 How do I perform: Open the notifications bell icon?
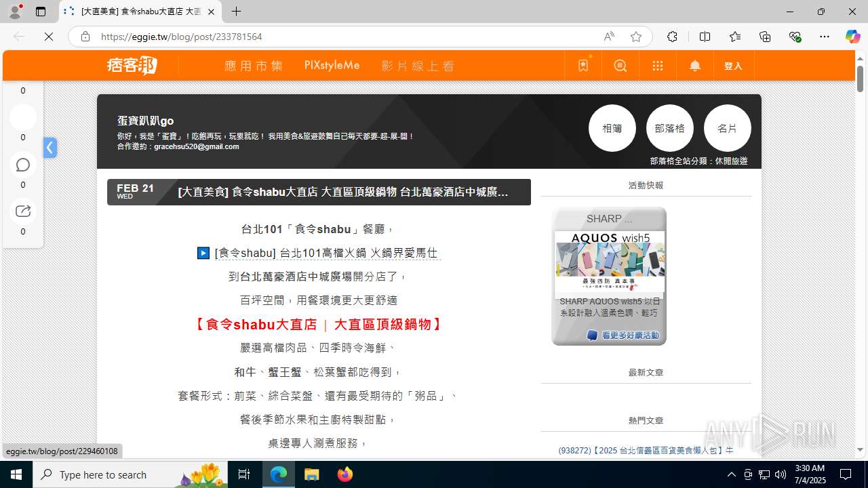pyautogui.click(x=695, y=66)
